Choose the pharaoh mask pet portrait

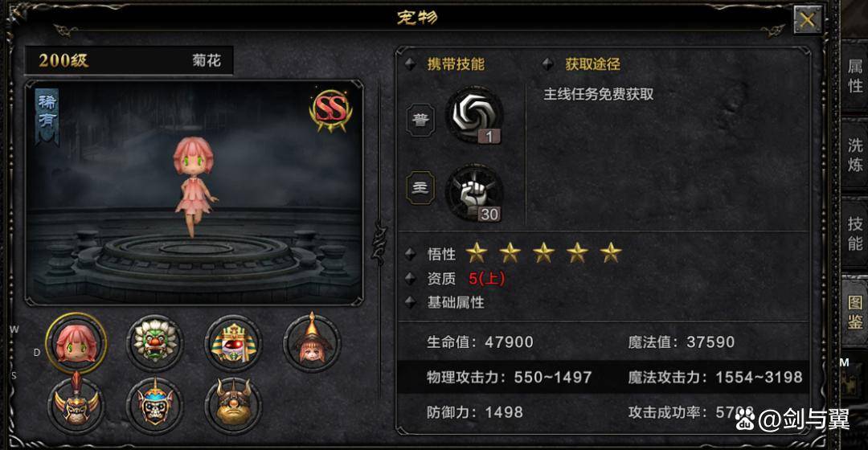pyautogui.click(x=233, y=343)
